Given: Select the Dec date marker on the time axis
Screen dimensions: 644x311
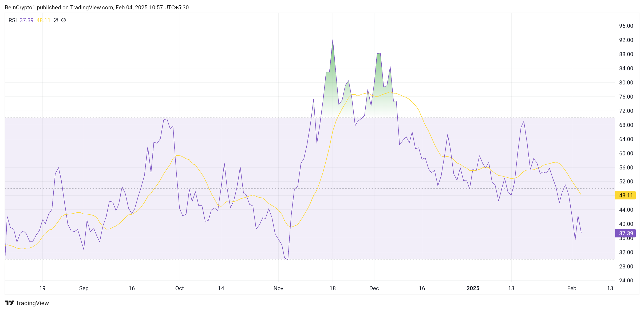Looking at the screenshot, I should pyautogui.click(x=374, y=288).
